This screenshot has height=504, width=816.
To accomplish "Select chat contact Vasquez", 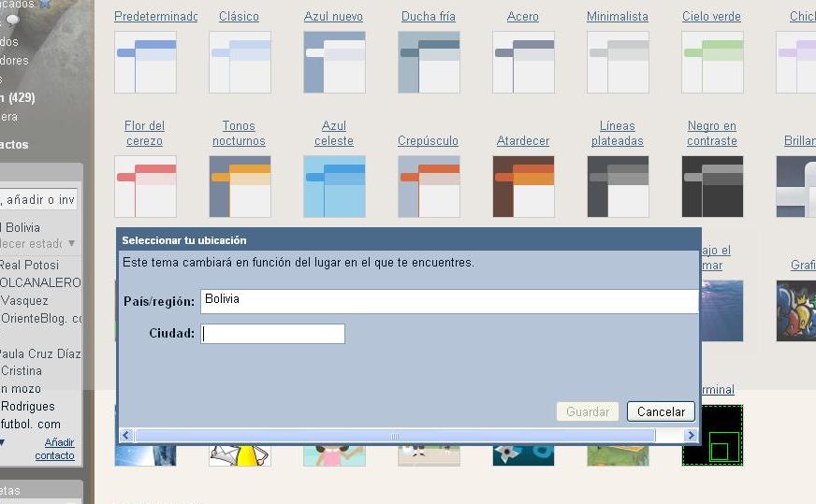I will 24,301.
